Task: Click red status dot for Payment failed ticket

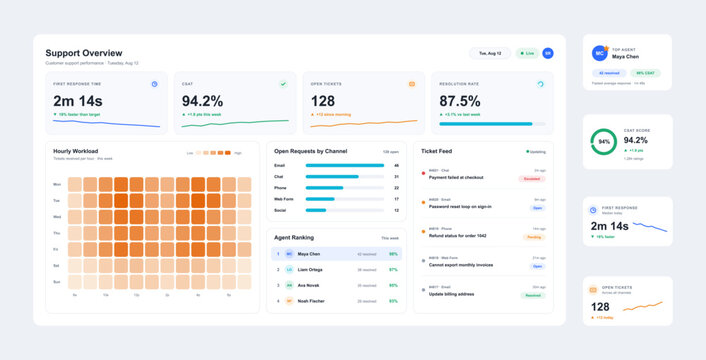Action: click(423, 173)
